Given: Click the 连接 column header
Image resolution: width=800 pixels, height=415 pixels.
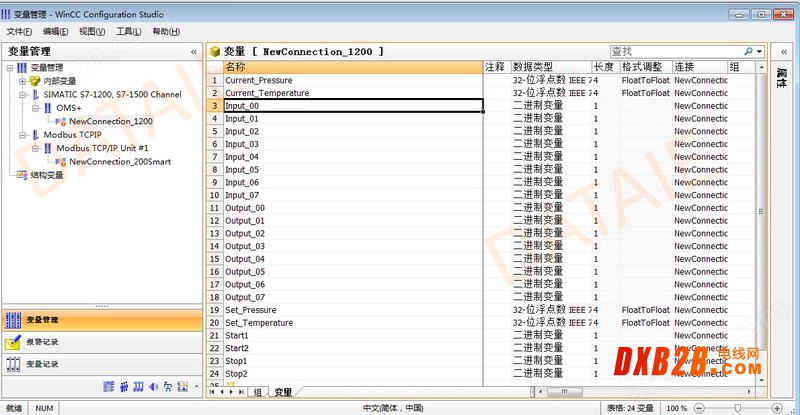Looking at the screenshot, I should [x=700, y=67].
